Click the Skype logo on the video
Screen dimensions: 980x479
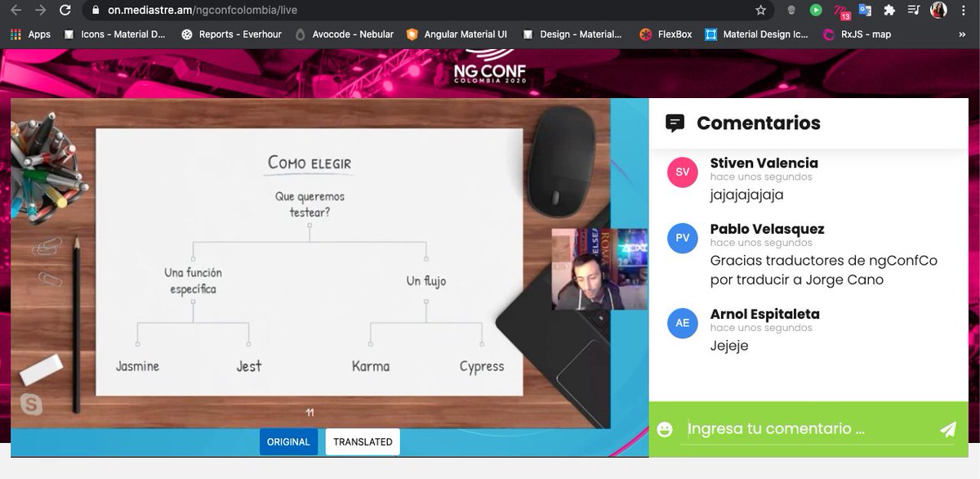(x=32, y=404)
